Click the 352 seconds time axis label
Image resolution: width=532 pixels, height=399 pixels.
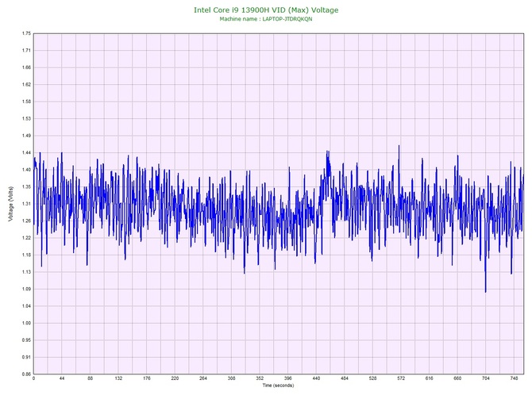pos(260,378)
